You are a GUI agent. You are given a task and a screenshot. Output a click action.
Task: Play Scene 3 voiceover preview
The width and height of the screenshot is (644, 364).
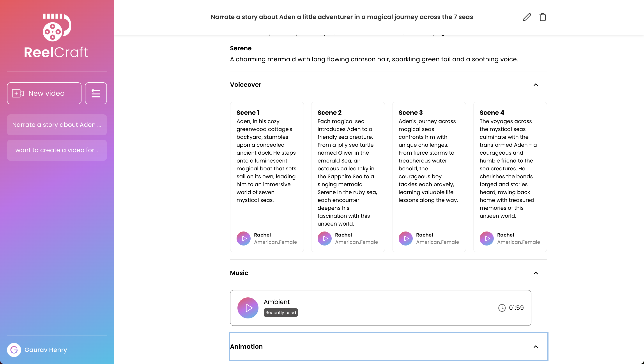point(405,238)
